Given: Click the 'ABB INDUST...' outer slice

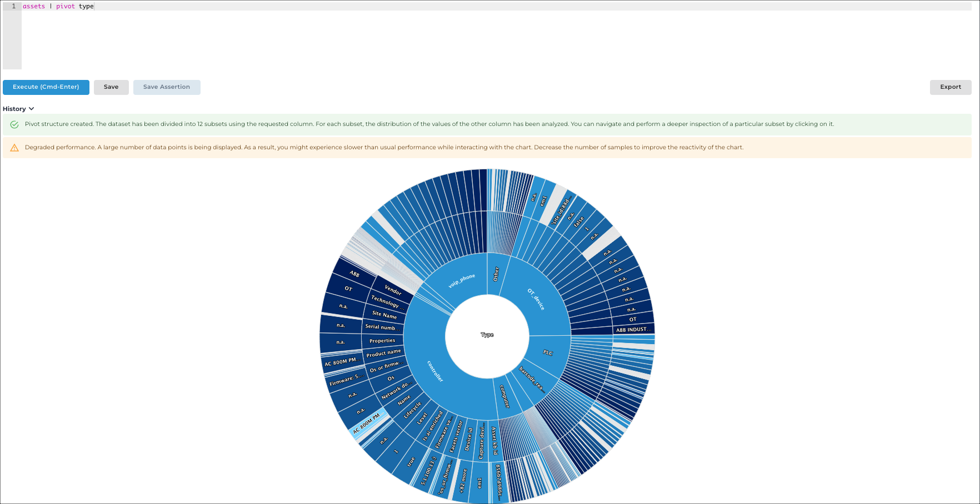Looking at the screenshot, I should pos(633,329).
